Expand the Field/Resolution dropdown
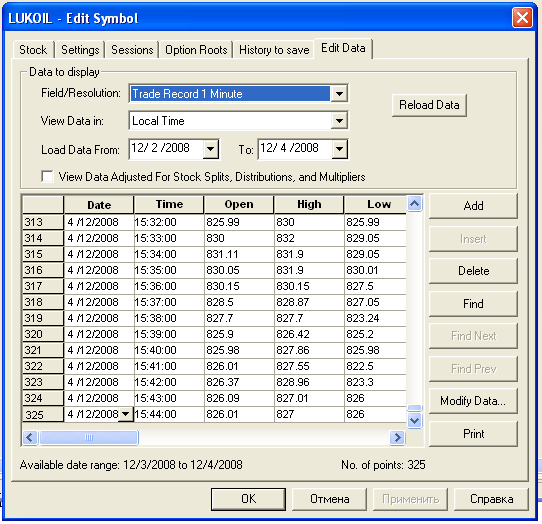The height and width of the screenshot is (524, 542). click(x=339, y=94)
